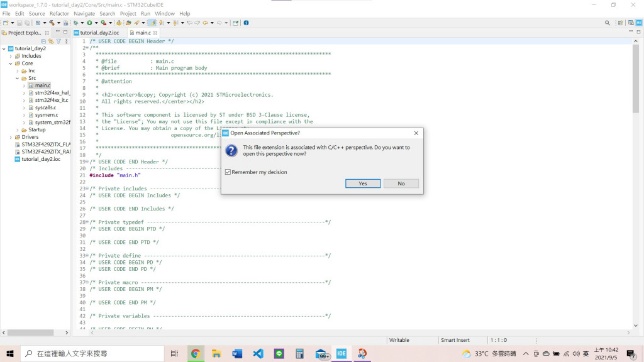Open Project Explorer view menu dots
Screen dimensions: 644x362
66,41
